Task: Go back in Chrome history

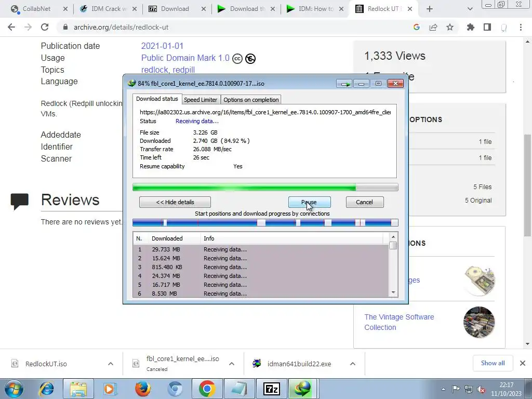Action: (x=11, y=27)
